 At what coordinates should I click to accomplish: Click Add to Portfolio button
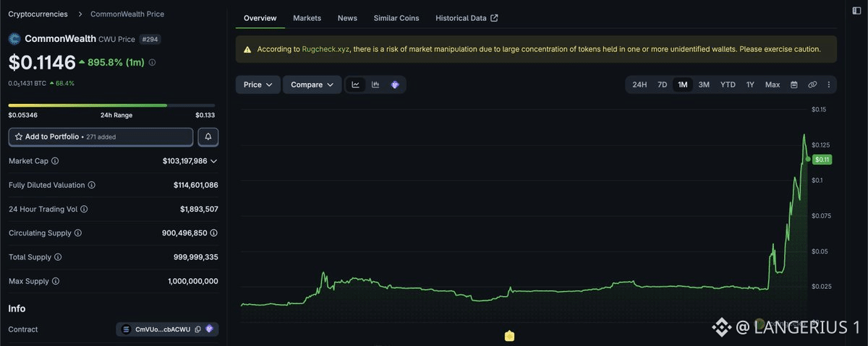point(101,137)
